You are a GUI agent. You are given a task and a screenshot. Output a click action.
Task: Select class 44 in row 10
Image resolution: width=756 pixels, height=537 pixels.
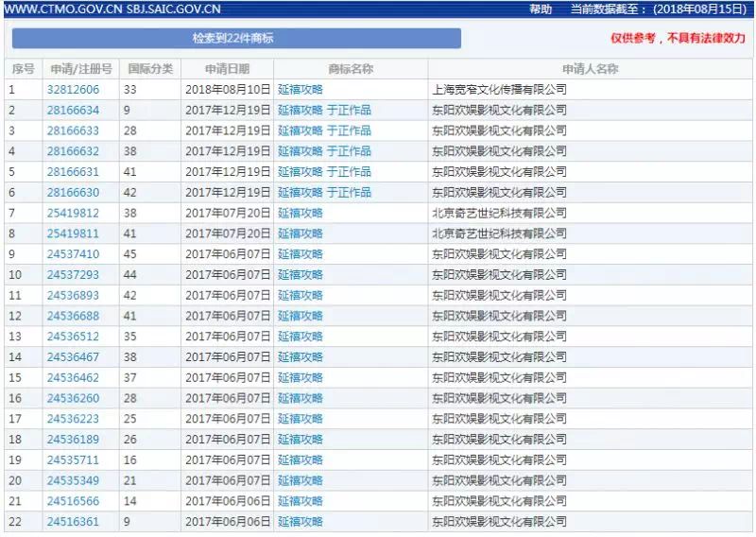pyautogui.click(x=129, y=274)
